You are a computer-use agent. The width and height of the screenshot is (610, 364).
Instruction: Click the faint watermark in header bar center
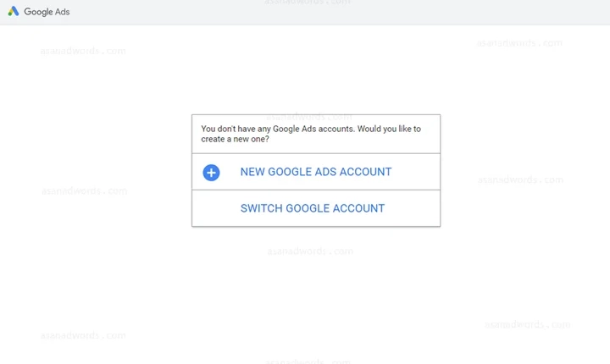(x=308, y=3)
